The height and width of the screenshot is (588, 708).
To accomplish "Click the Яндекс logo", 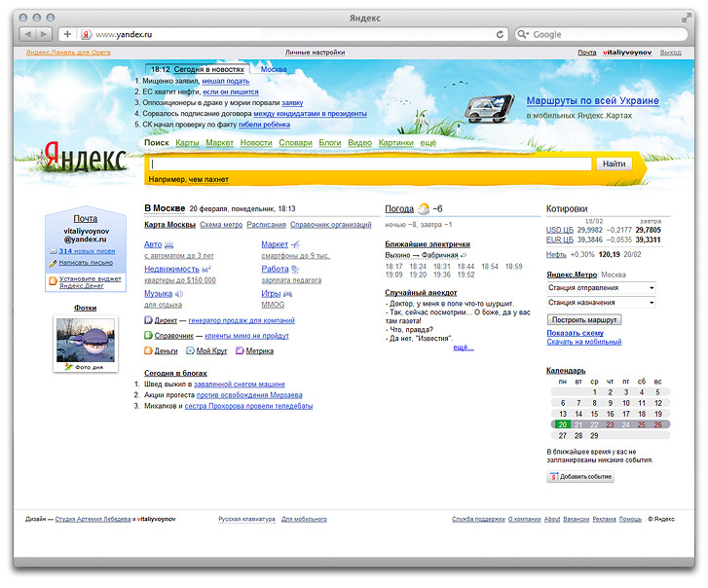I will [86, 156].
